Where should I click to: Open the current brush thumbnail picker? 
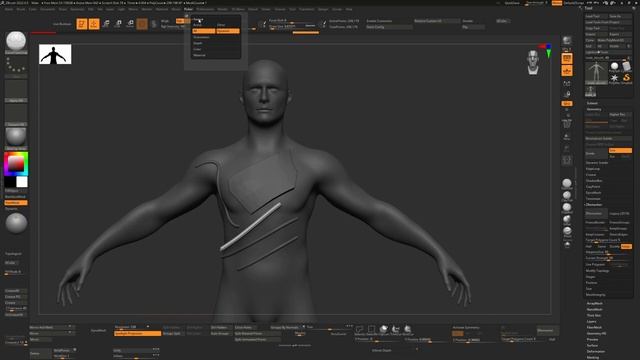[x=16, y=42]
